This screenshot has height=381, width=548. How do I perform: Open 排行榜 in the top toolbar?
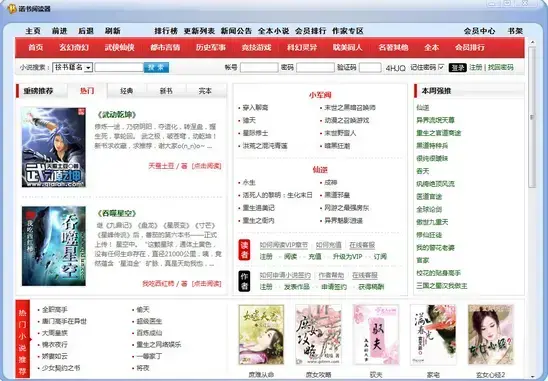click(x=166, y=31)
